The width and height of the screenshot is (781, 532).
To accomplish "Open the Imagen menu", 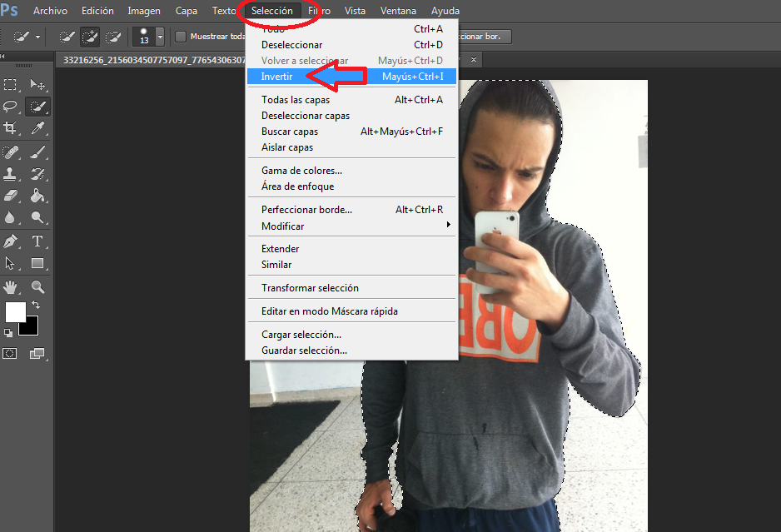I will (x=144, y=11).
